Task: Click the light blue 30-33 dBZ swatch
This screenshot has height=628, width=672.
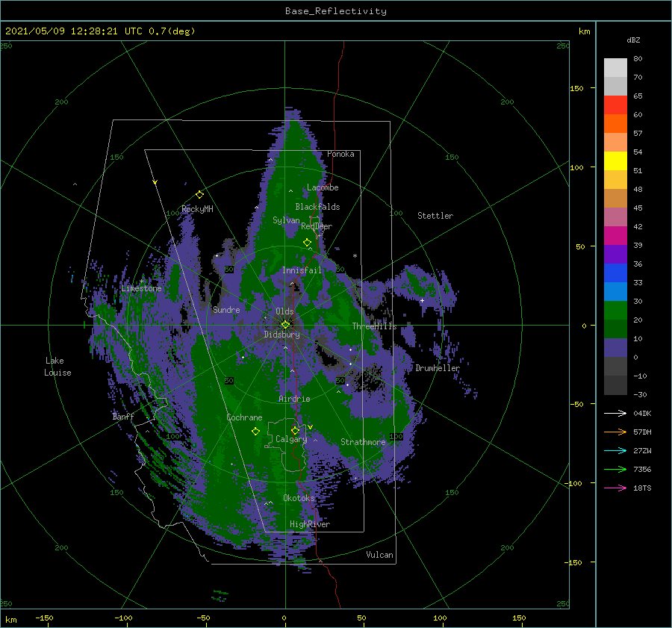Action: (615, 291)
